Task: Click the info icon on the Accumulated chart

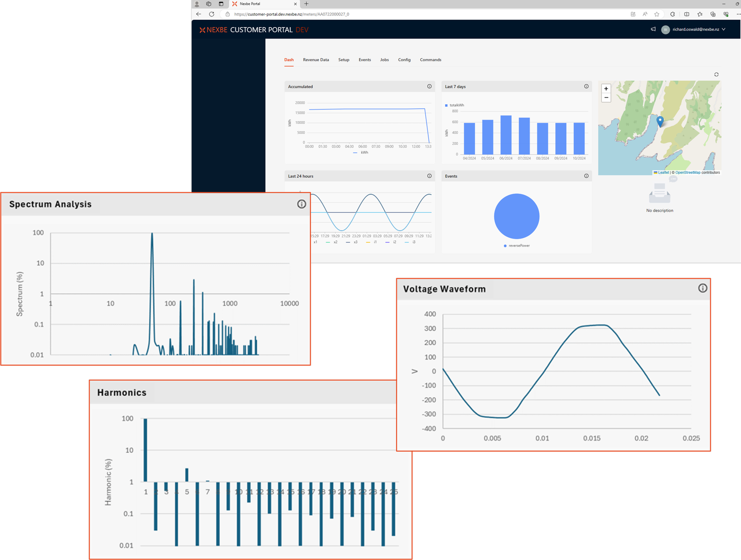Action: click(x=429, y=86)
